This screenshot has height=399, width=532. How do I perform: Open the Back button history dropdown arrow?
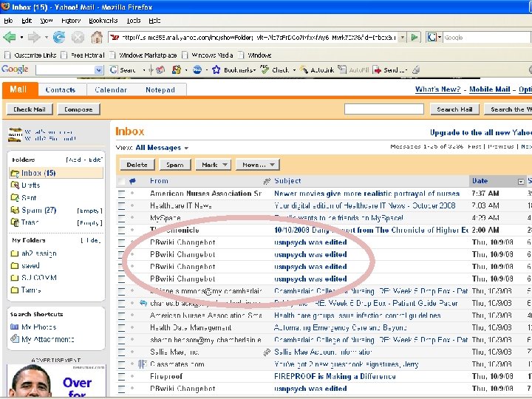tap(21, 38)
